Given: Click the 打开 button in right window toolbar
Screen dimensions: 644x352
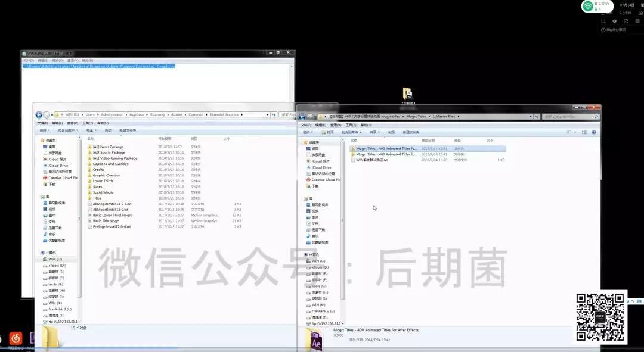Looking at the screenshot, I should 328,132.
